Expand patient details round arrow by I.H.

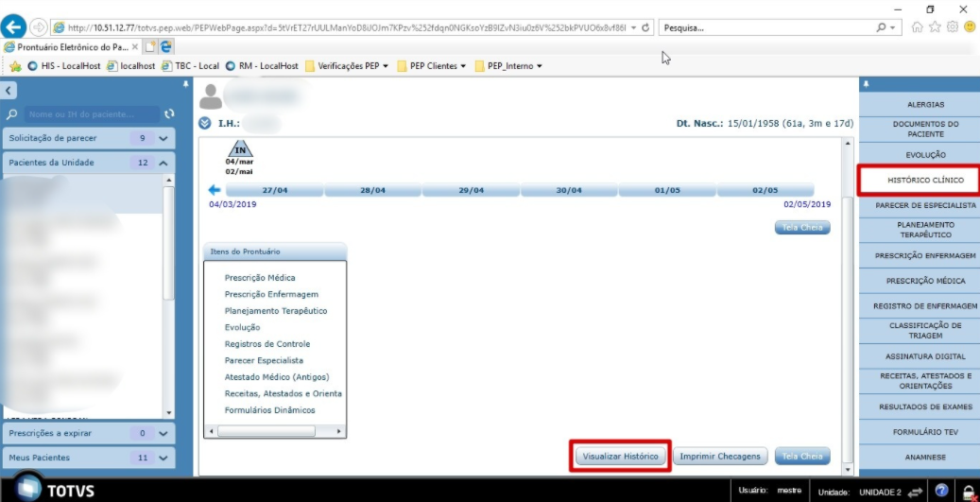204,123
